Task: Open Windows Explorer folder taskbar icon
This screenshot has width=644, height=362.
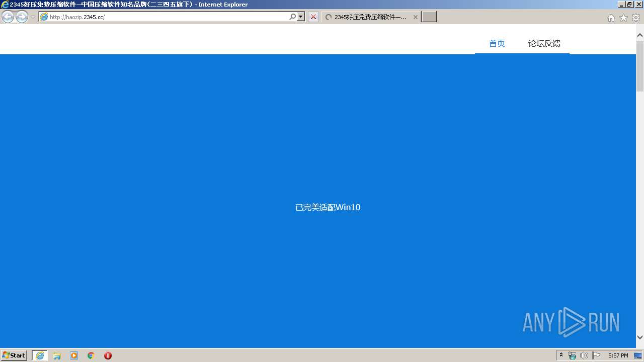Action: tap(57, 355)
